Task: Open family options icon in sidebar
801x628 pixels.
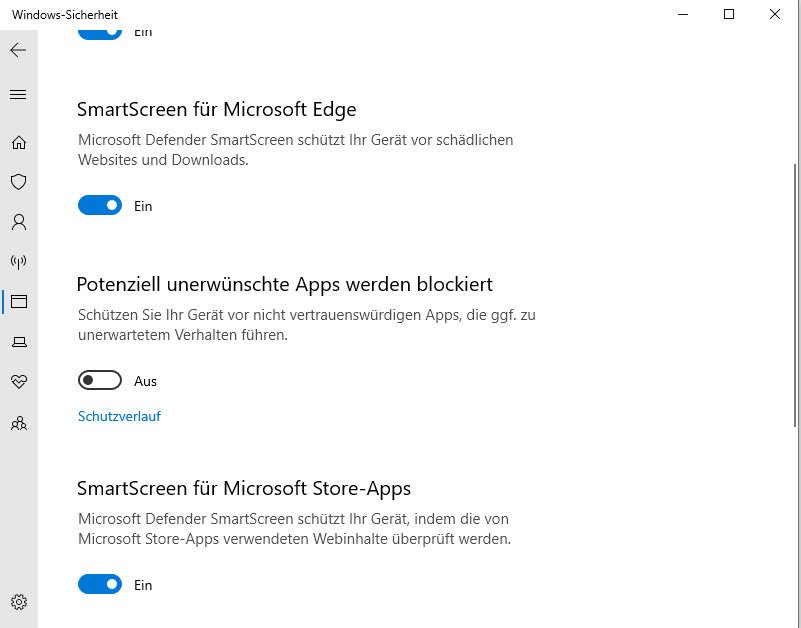Action: point(18,423)
